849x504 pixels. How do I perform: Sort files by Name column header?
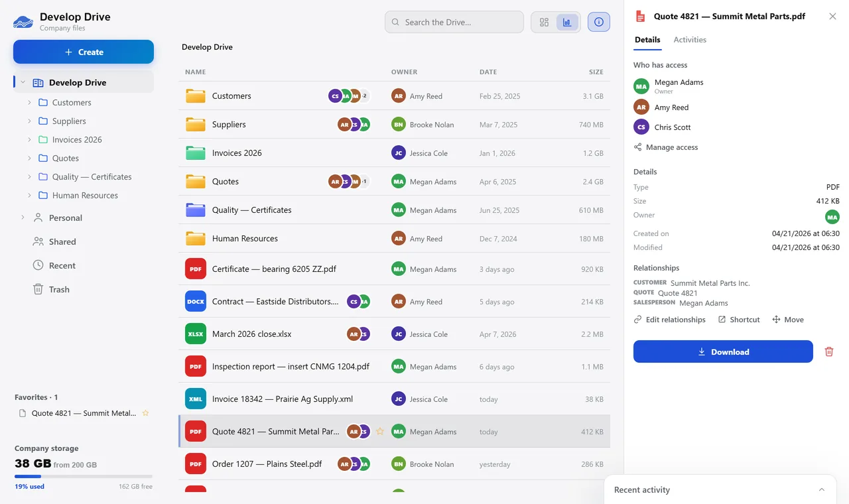pyautogui.click(x=196, y=72)
